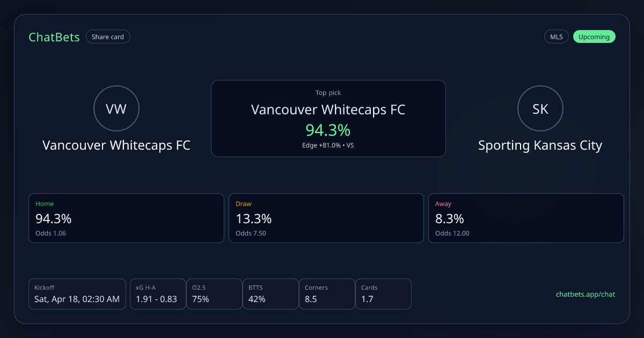Select the Draw 13.3% odds card
The height and width of the screenshot is (338, 644).
tap(326, 218)
